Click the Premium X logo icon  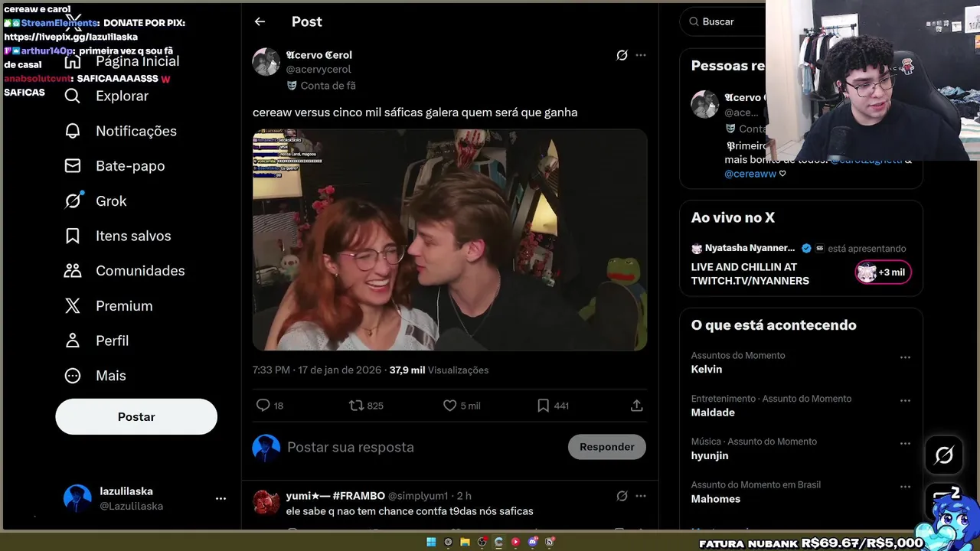pos(73,306)
